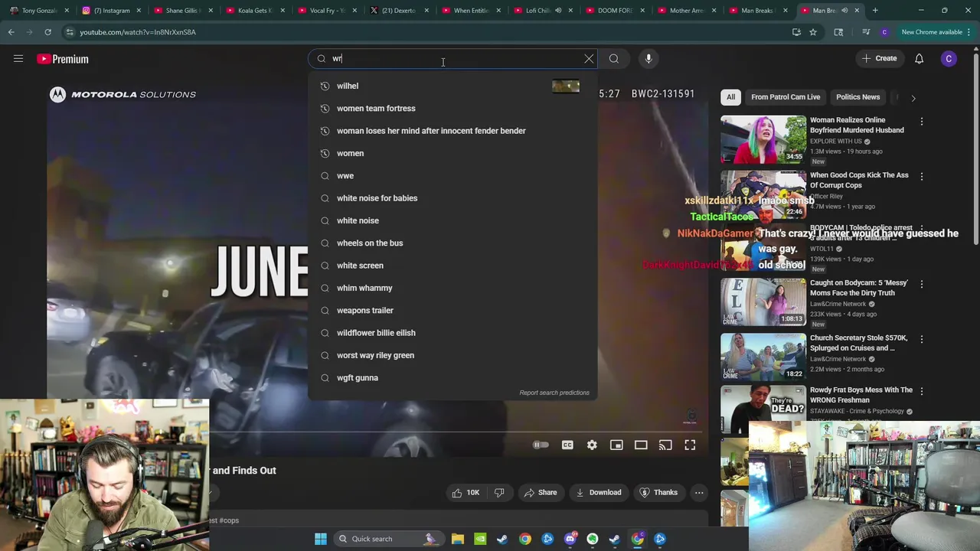Select the 'All' filter chip
Viewport: 980px width, 551px height.
(x=730, y=97)
